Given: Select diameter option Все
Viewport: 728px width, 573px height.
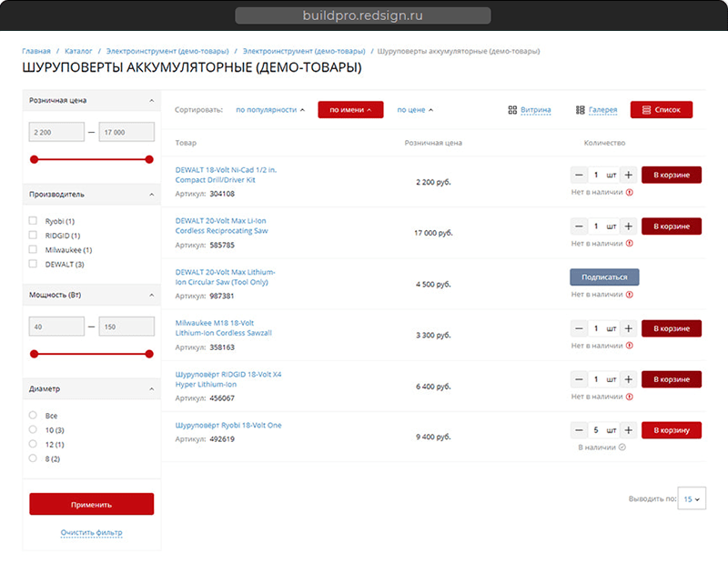Looking at the screenshot, I should point(33,415).
